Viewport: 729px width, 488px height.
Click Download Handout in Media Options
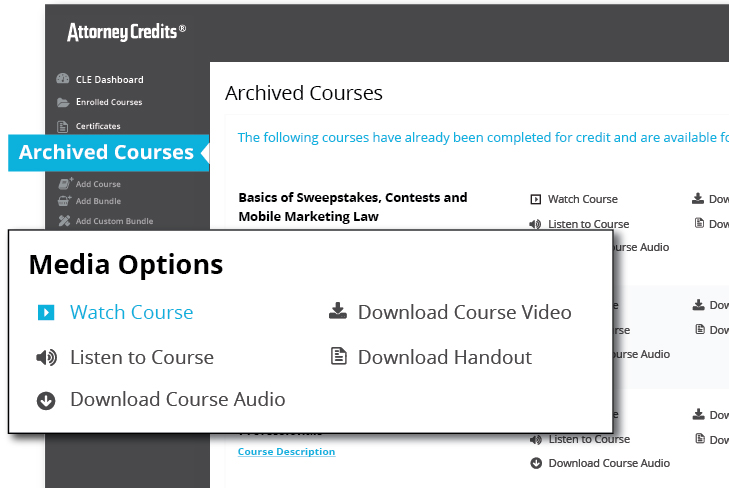444,357
